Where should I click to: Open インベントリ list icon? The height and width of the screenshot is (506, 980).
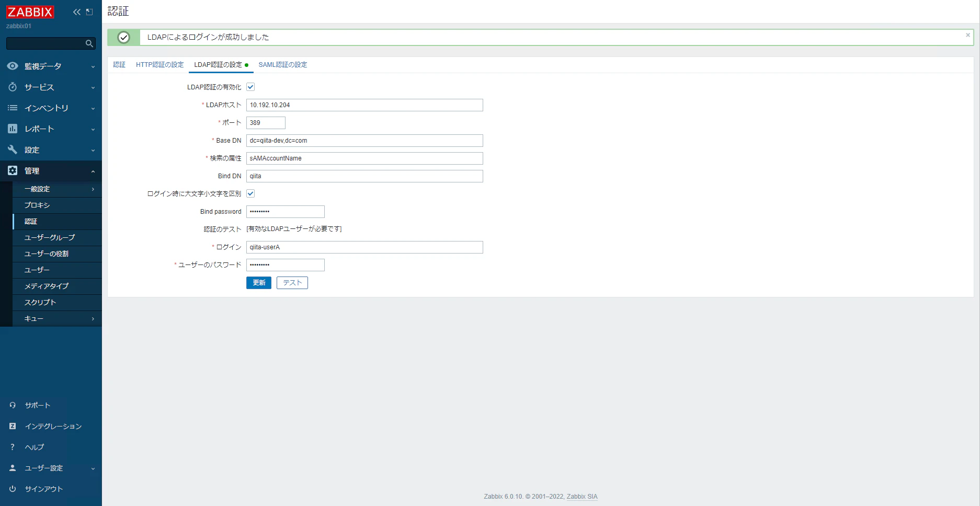(x=13, y=108)
